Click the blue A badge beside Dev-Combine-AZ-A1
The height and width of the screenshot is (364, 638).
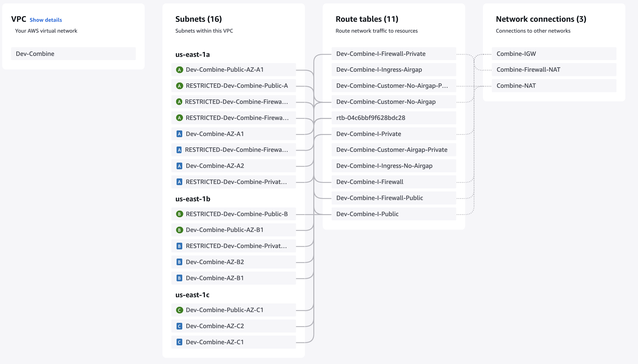coord(179,134)
